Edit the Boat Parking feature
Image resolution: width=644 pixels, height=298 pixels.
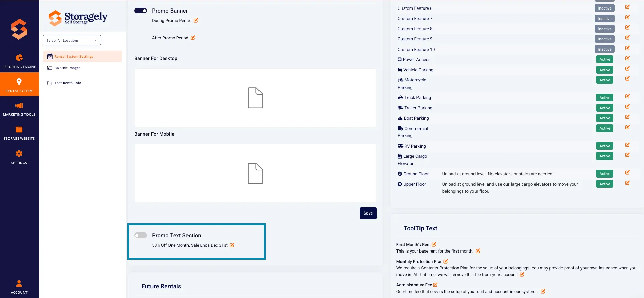click(627, 117)
